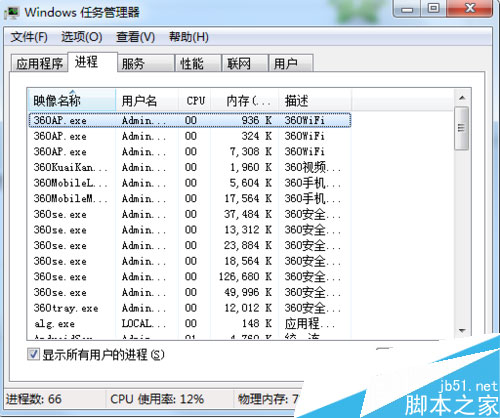500x418 pixels.
Task: Sort processes by CPU column header
Action: [x=194, y=100]
